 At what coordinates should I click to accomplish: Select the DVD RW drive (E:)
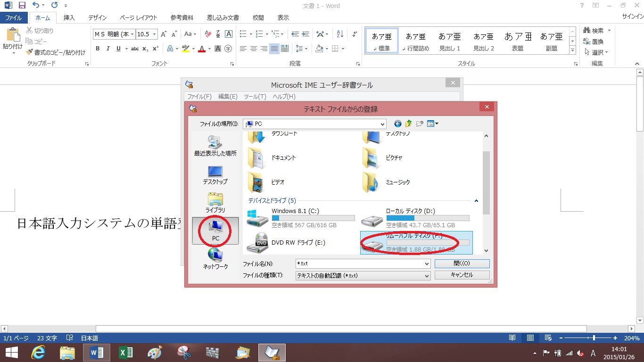(x=287, y=243)
